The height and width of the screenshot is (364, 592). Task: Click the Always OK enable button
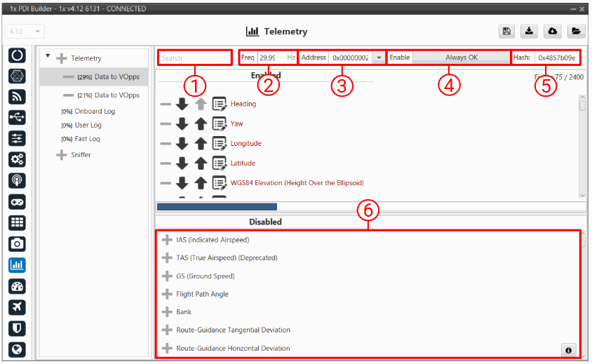click(x=462, y=58)
